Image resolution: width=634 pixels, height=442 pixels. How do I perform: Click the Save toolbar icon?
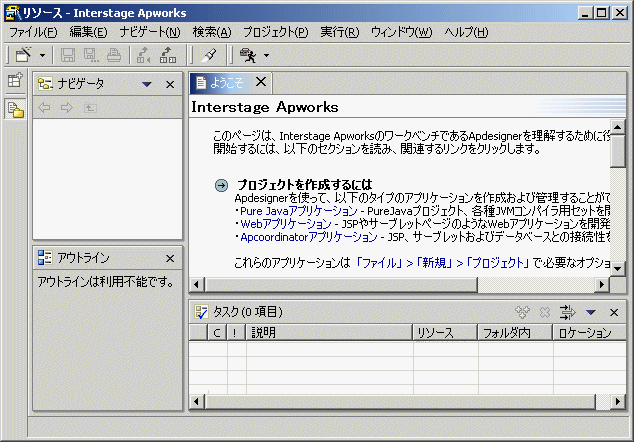(x=68, y=55)
